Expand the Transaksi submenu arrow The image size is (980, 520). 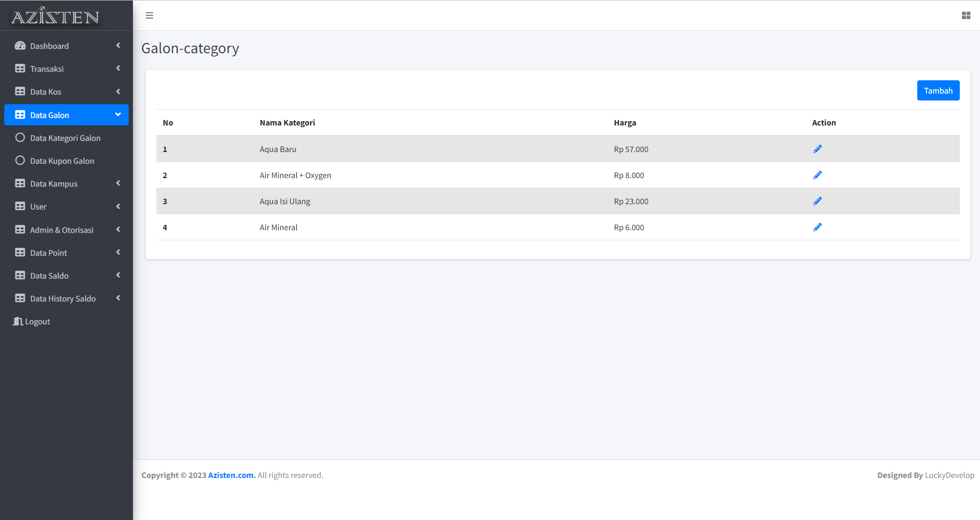point(118,68)
